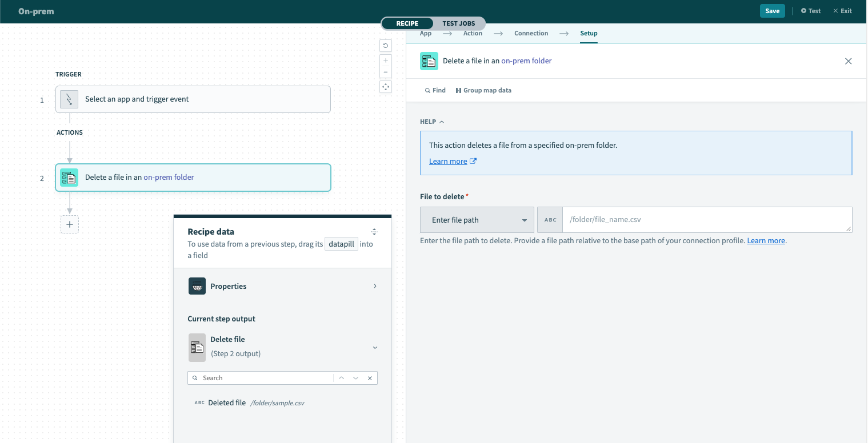Go to the Connection setup tab
The image size is (868, 443).
pyautogui.click(x=531, y=33)
